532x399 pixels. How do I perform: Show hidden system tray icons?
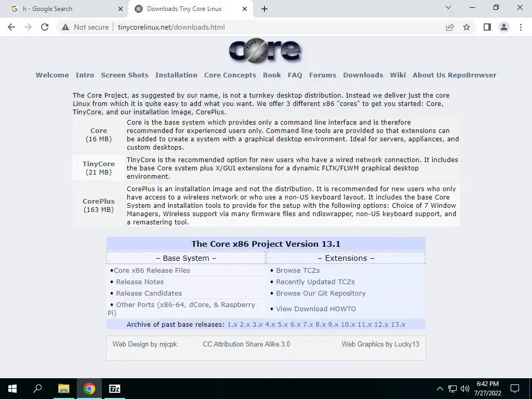point(440,389)
